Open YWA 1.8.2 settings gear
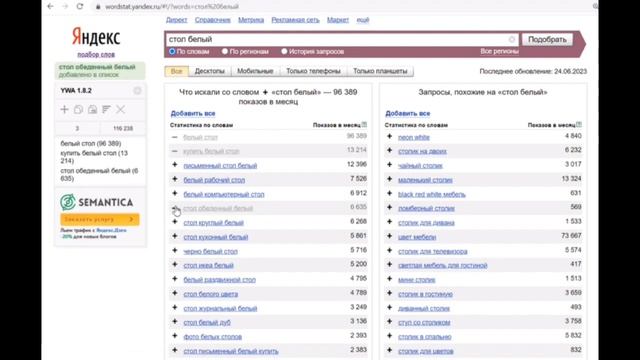The width and height of the screenshot is (640, 360). [137, 91]
